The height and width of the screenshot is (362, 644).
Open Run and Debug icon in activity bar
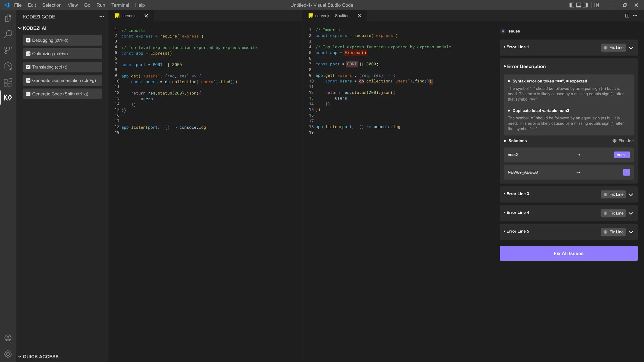pyautogui.click(x=8, y=66)
